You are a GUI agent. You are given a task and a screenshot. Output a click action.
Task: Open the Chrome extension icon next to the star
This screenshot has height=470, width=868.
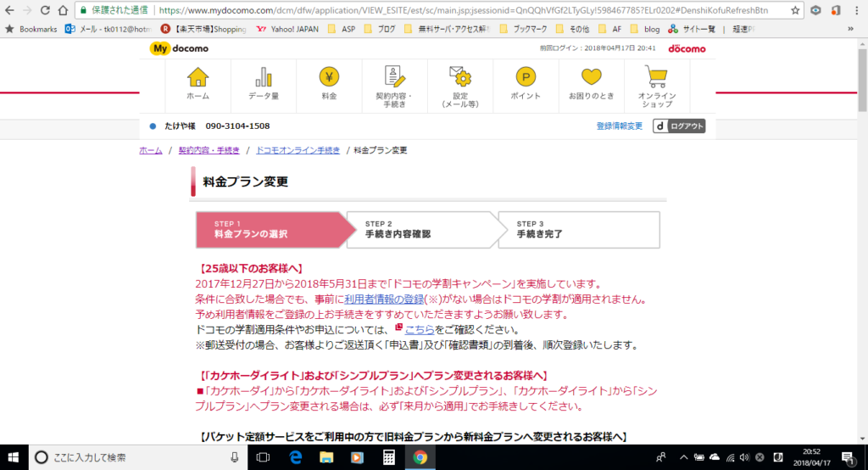[x=816, y=10]
